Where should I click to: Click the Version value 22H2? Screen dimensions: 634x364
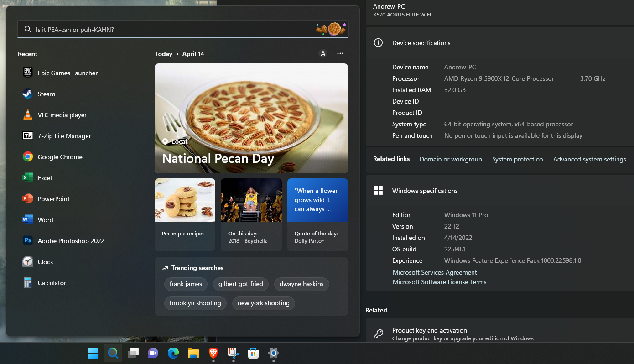(452, 226)
